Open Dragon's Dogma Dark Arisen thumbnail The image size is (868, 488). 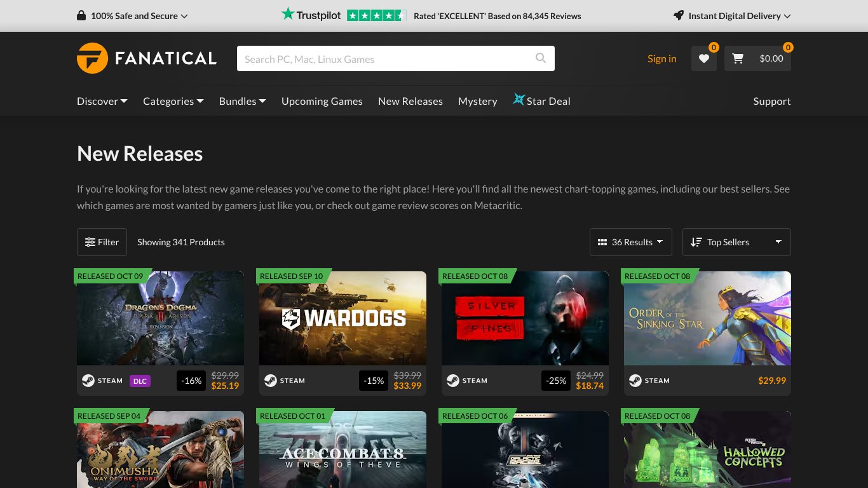pyautogui.click(x=160, y=318)
